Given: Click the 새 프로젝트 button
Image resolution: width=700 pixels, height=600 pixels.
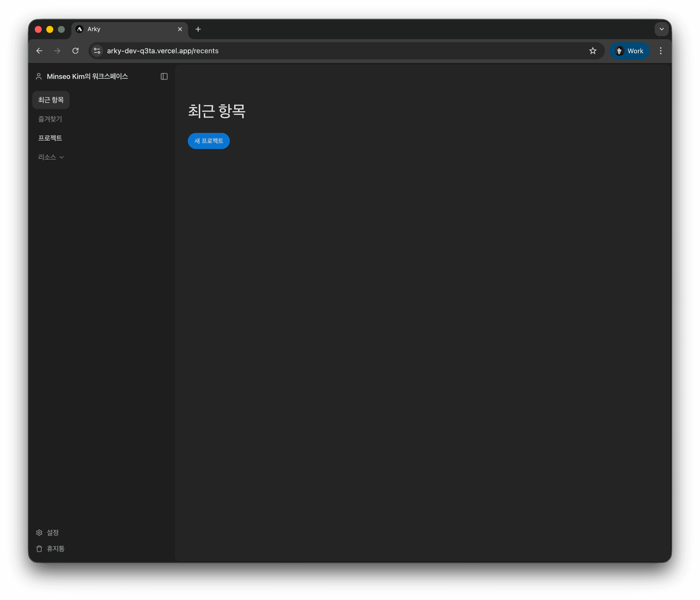Looking at the screenshot, I should click(208, 141).
